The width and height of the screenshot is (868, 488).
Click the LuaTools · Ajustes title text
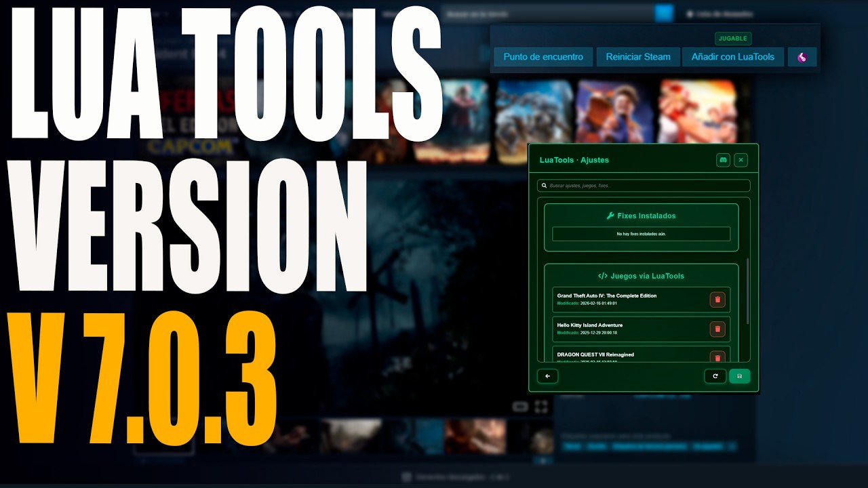point(574,160)
